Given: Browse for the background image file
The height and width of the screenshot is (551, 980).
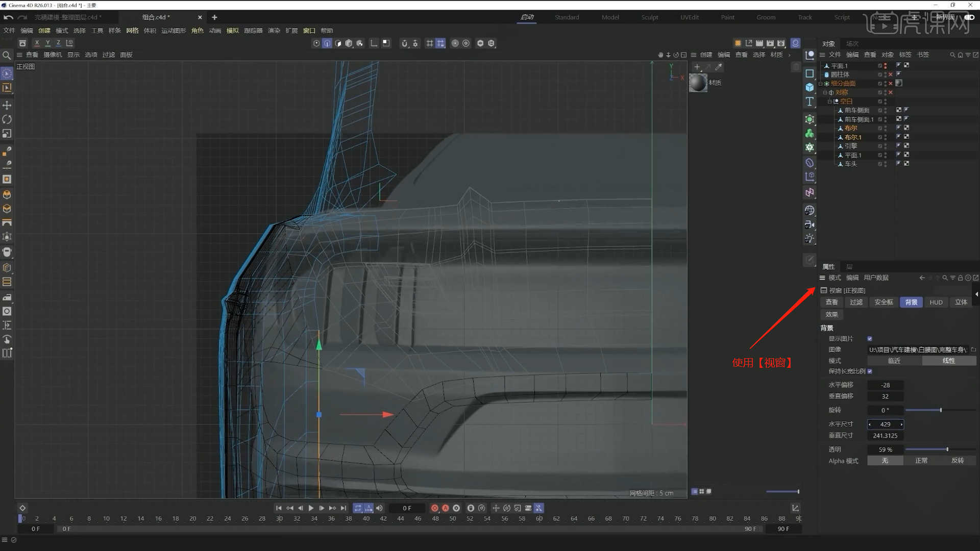Looking at the screenshot, I should (973, 349).
